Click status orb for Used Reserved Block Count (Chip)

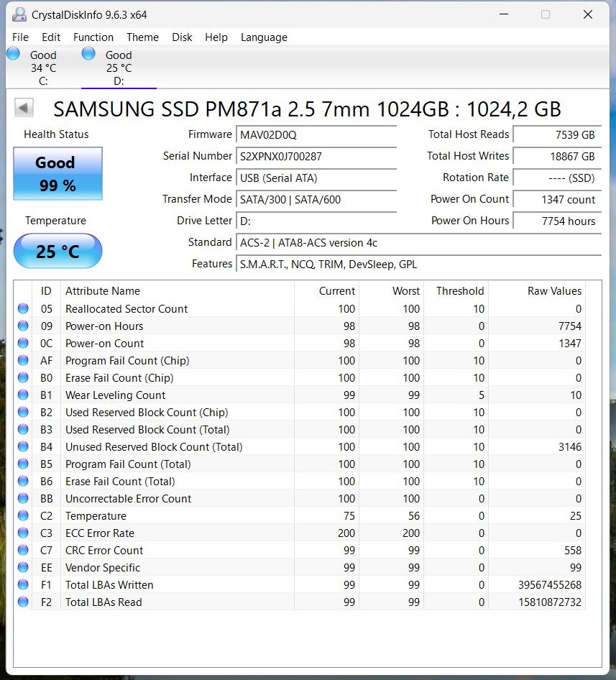coord(23,412)
